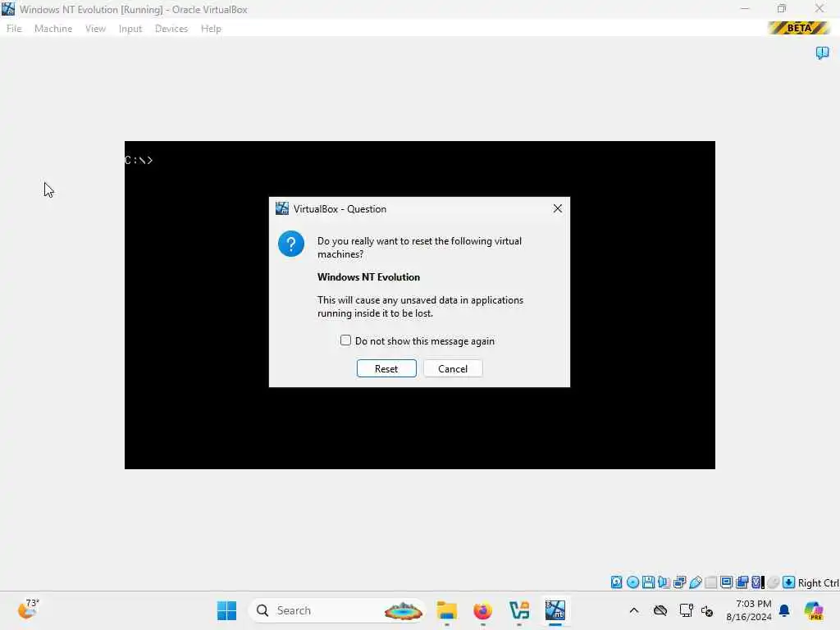
Task: Enable 'Do not show this message again'
Action: [345, 340]
